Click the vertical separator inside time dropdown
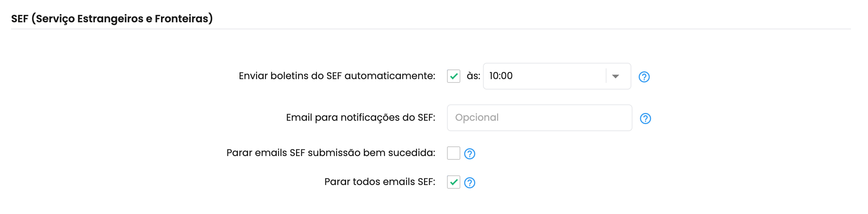This screenshot has height=214, width=868. (x=606, y=76)
